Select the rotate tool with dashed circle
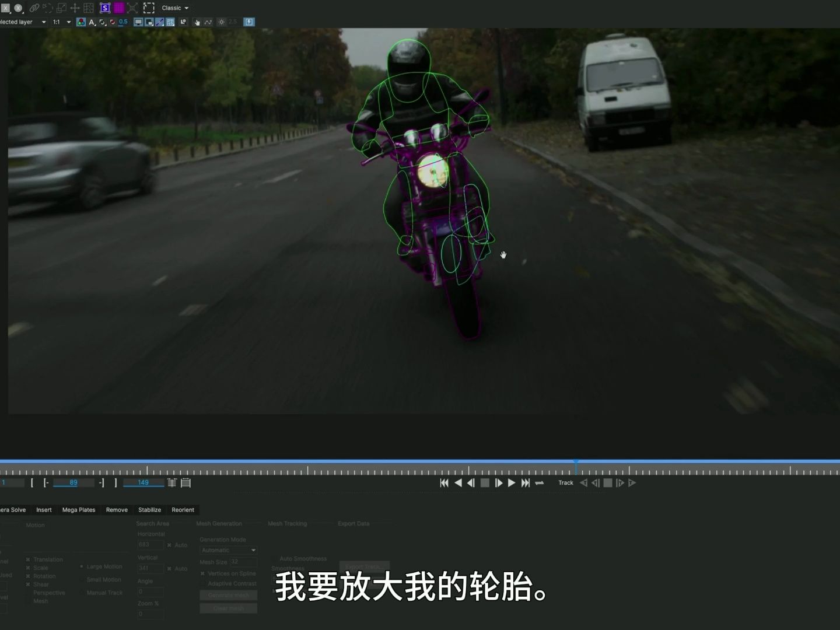The image size is (840, 630). 47,8
